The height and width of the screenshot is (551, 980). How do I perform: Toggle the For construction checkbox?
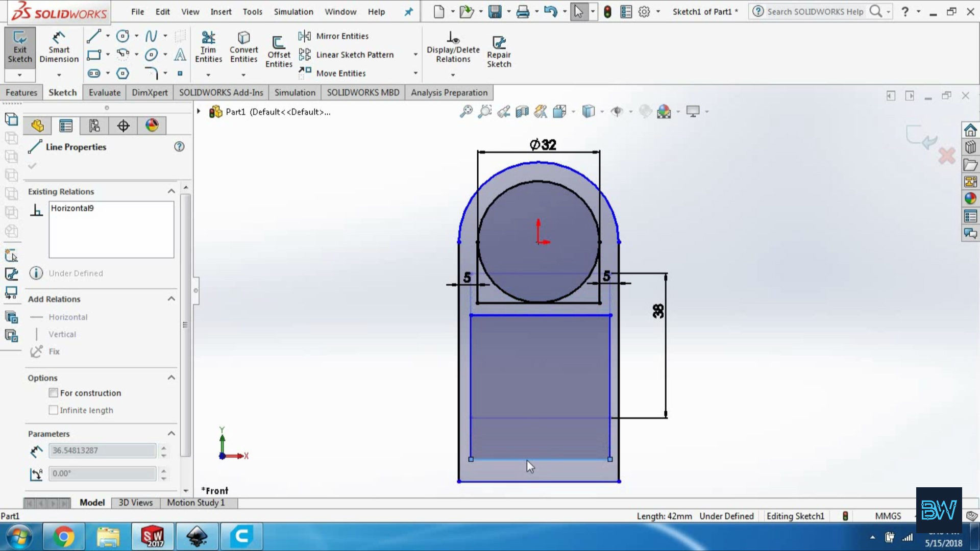pyautogui.click(x=53, y=393)
